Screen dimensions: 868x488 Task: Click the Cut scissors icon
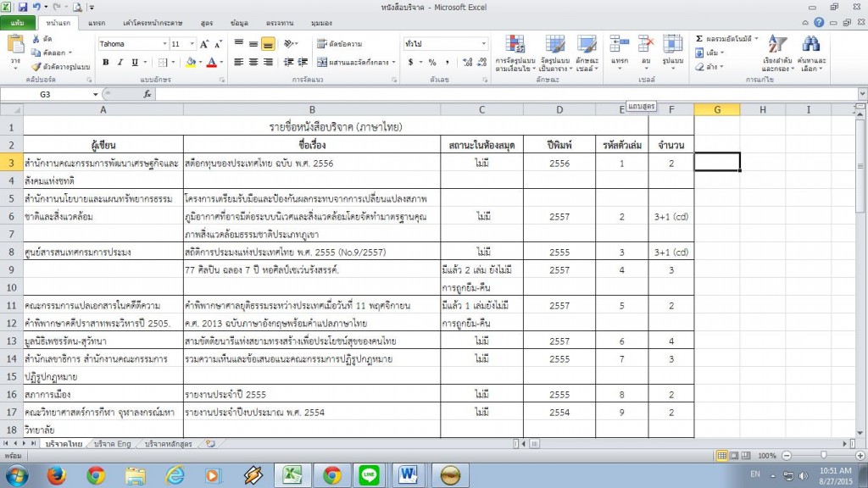pos(36,39)
